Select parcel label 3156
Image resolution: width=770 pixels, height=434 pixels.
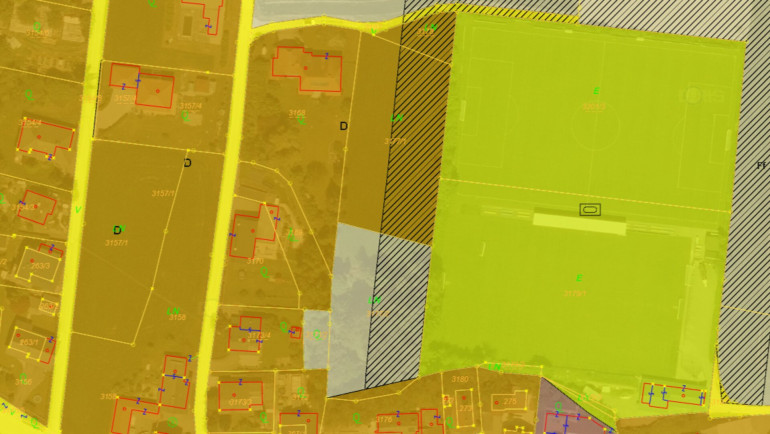pos(296,113)
